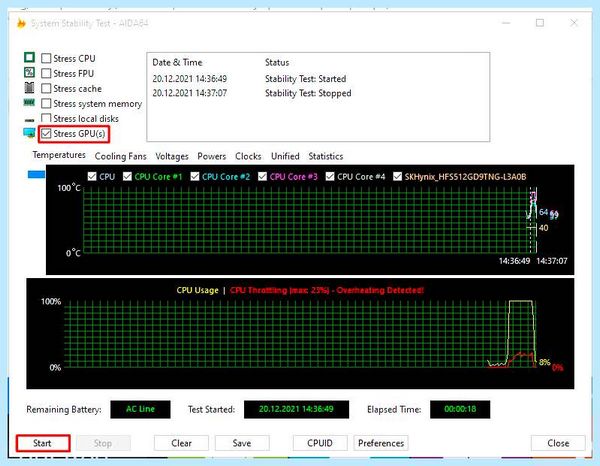Enable the Stress CPU checkbox
Image resolution: width=600 pixels, height=466 pixels.
point(46,58)
